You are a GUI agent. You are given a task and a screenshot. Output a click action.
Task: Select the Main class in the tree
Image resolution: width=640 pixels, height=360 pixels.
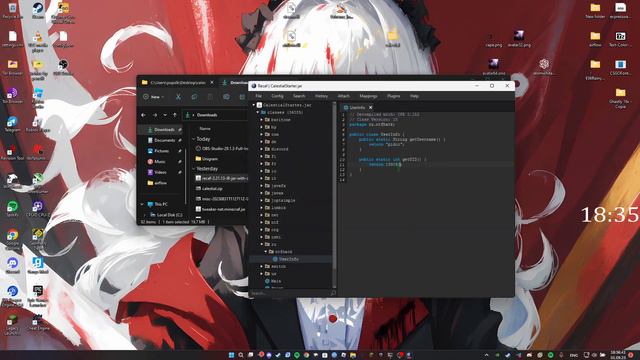pos(273,281)
